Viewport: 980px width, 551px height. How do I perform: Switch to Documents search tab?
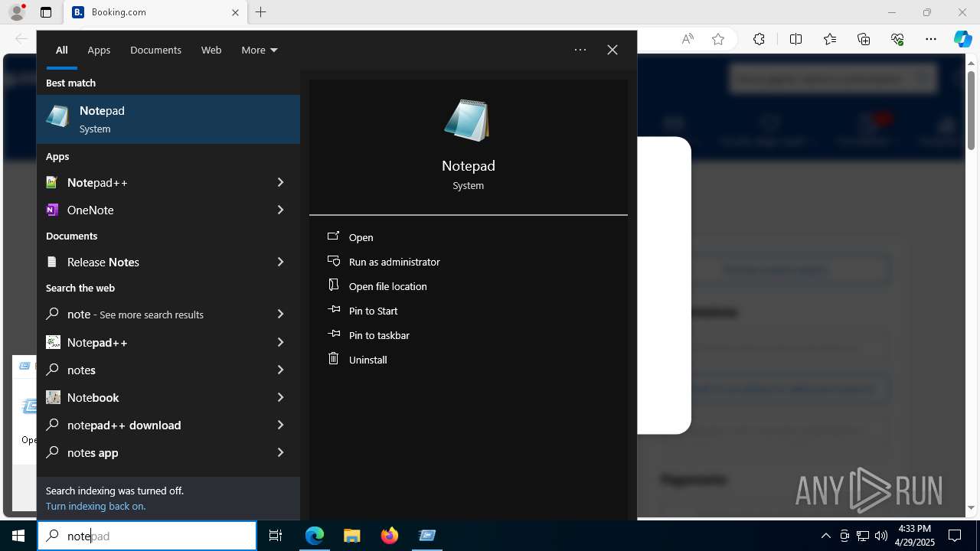click(155, 50)
